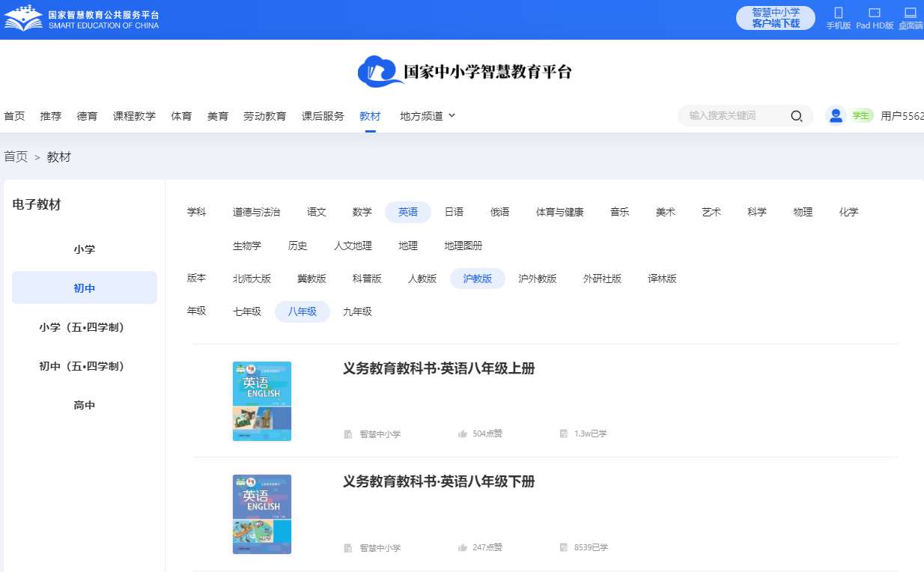
Task: Expand the 地方频道 dropdown
Action: (428, 116)
